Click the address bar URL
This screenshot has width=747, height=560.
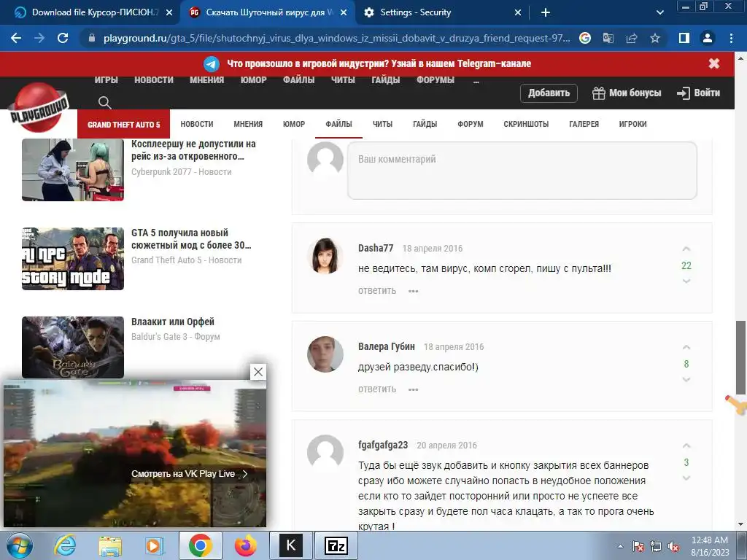336,38
